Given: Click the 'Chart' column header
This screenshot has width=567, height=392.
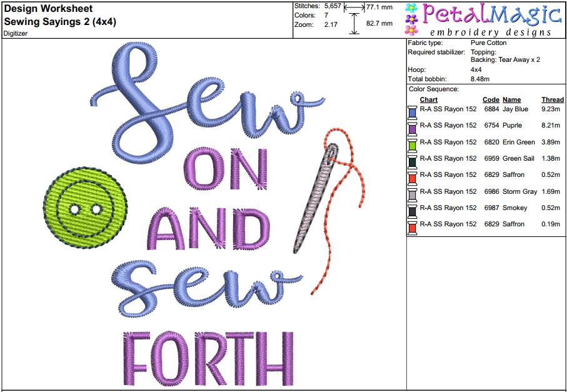Looking at the screenshot, I should click(x=428, y=100).
